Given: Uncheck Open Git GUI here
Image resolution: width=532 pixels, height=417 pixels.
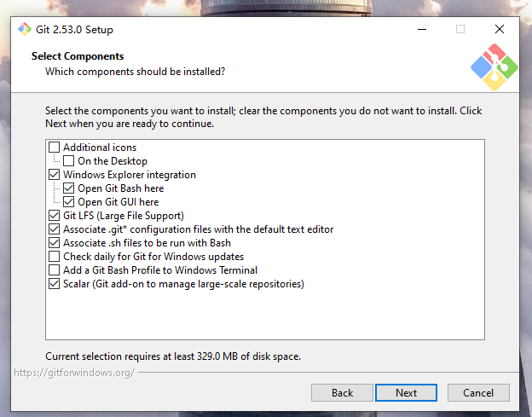Looking at the screenshot, I should tap(69, 202).
